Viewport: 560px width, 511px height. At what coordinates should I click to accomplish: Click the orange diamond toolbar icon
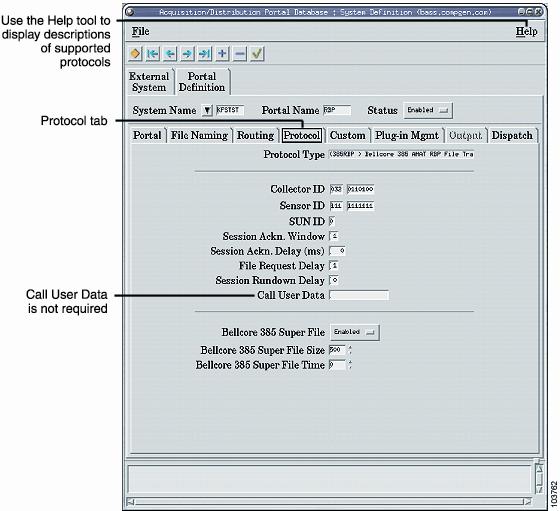(135, 54)
